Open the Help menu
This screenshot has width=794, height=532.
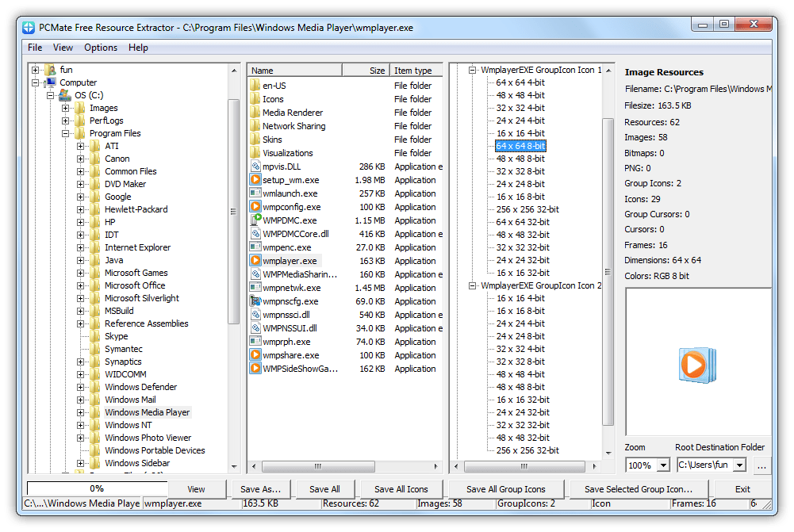(138, 48)
